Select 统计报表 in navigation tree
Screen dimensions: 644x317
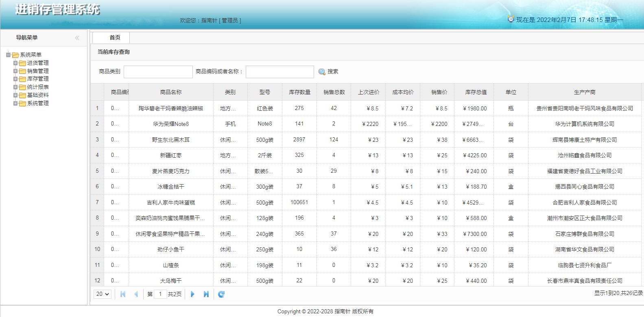[38, 87]
